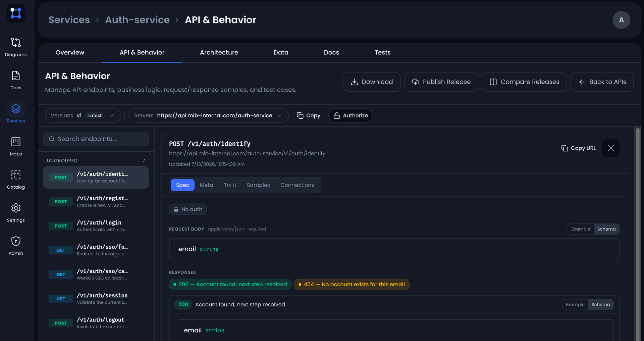Click the Authorize button
The image size is (644, 341).
point(351,115)
